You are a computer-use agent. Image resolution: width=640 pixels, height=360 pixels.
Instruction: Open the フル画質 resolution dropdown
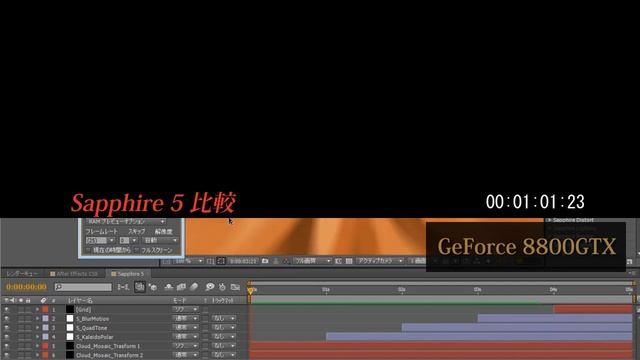pyautogui.click(x=313, y=261)
